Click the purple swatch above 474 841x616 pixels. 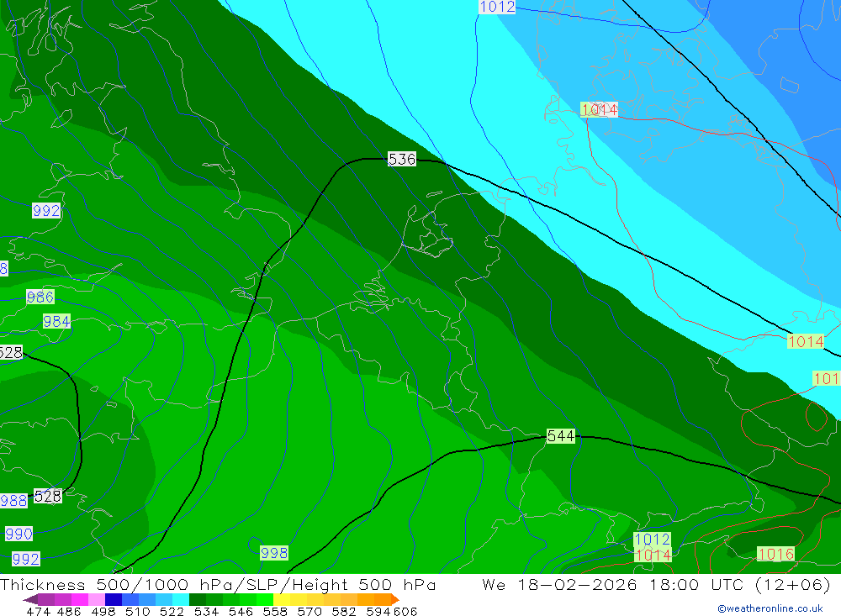45,599
